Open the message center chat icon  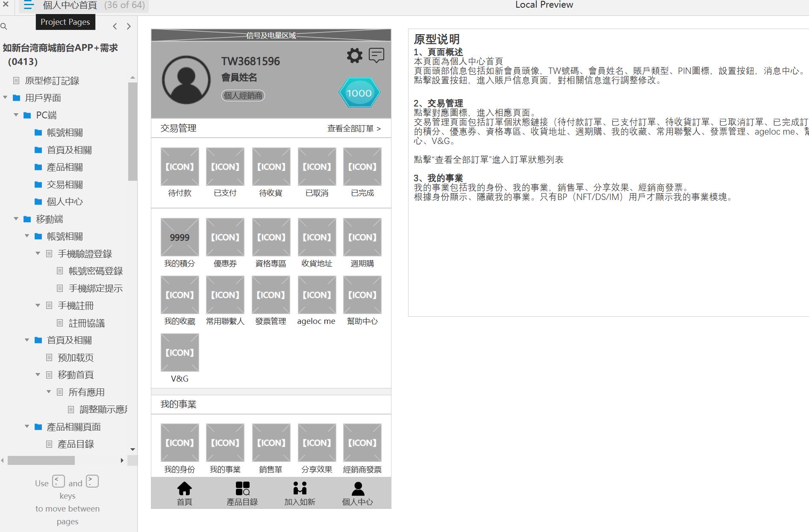click(x=377, y=56)
